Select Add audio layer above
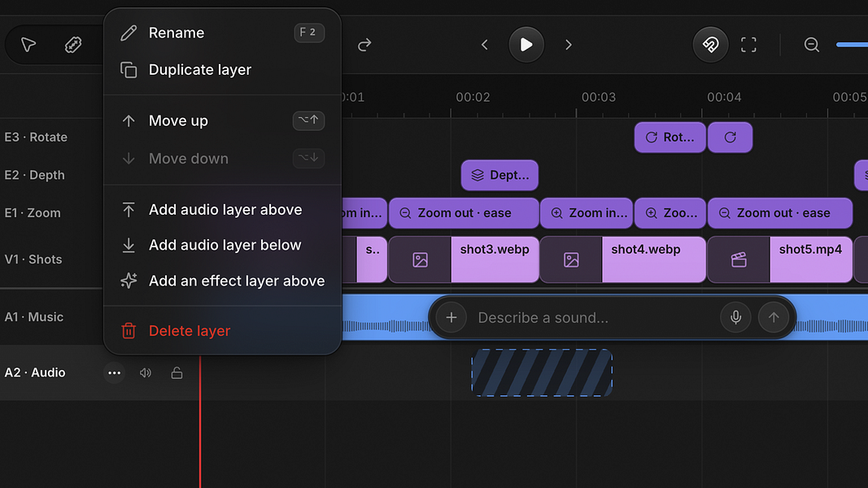 (x=222, y=210)
